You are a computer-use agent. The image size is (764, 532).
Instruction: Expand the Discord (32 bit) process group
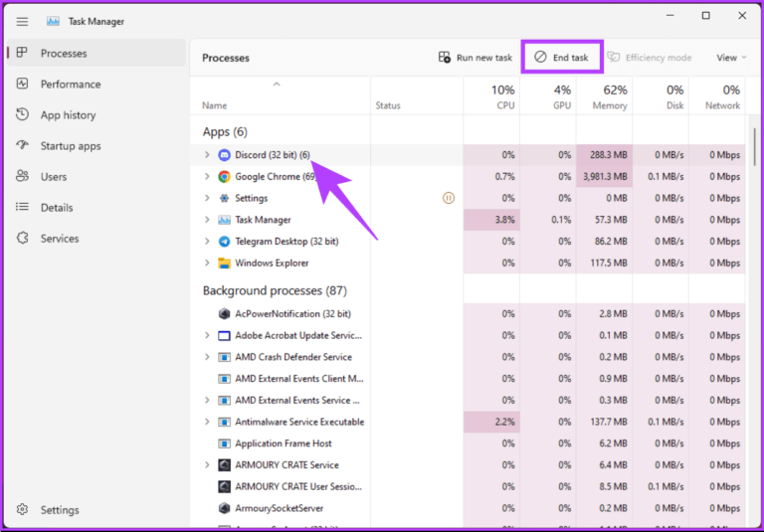click(207, 155)
